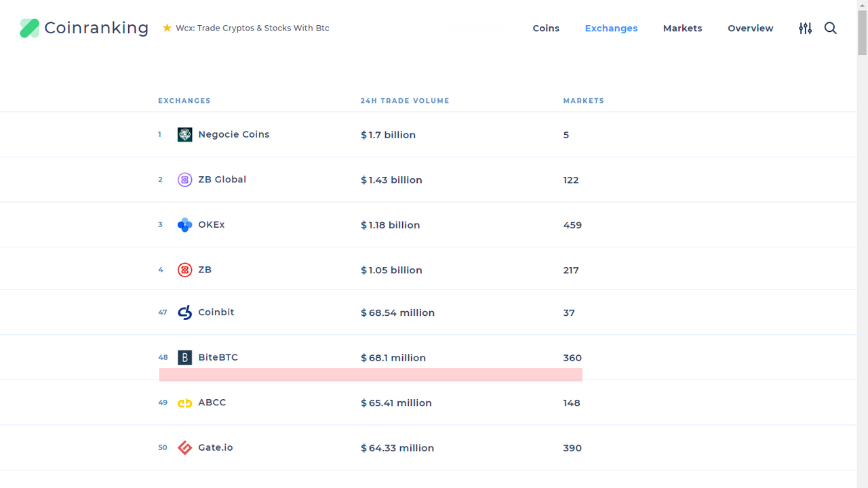Go to the Coins page
868x488 pixels.
[x=546, y=28]
